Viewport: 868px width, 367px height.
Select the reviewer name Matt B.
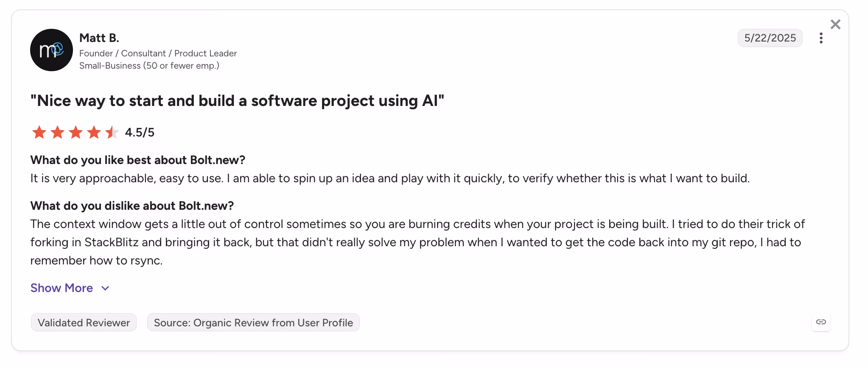point(99,38)
